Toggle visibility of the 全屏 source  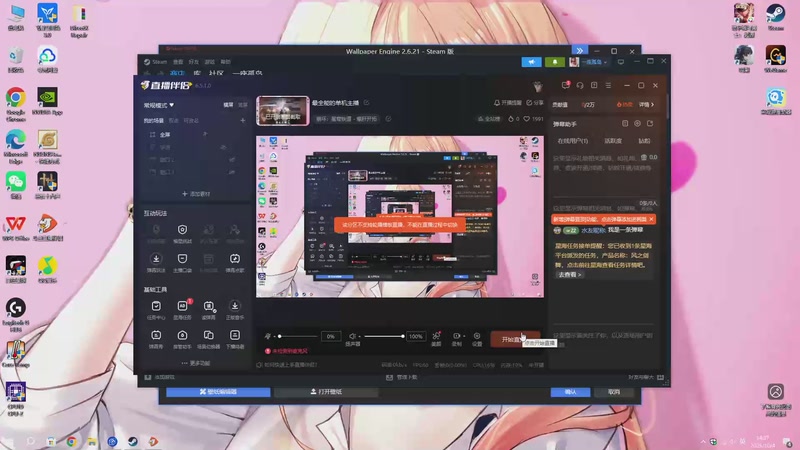point(206,134)
